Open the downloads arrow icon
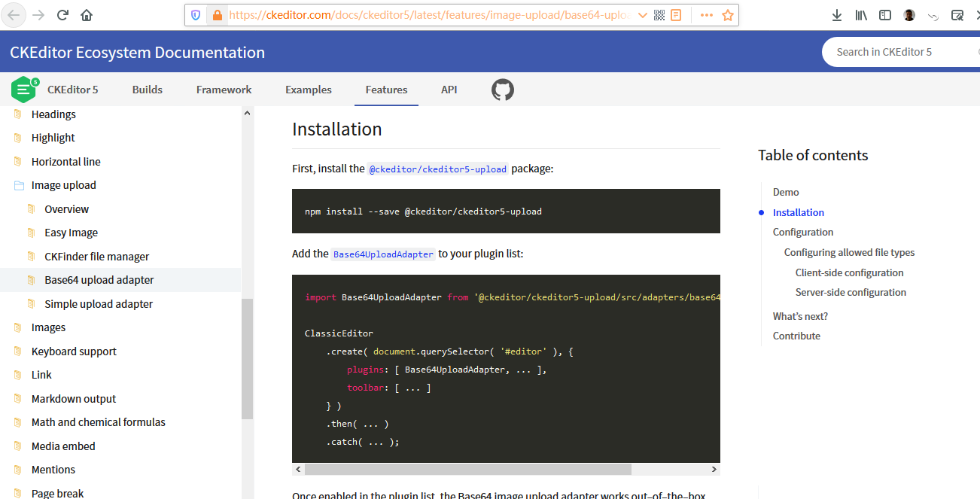Screen dimensions: 980x499 [x=837, y=15]
